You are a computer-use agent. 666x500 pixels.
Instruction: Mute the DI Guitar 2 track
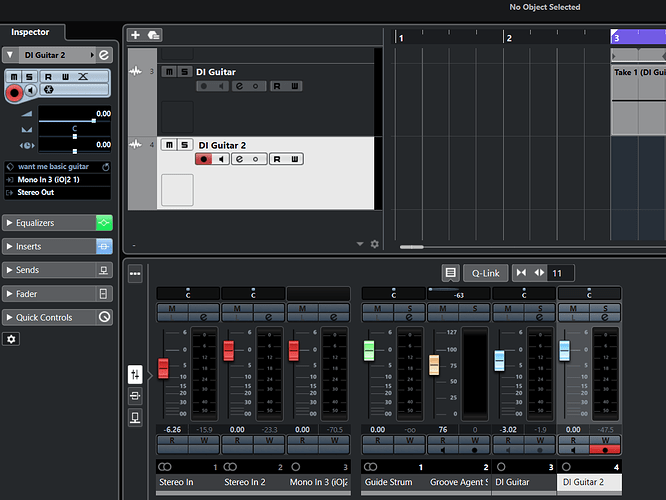tap(169, 145)
